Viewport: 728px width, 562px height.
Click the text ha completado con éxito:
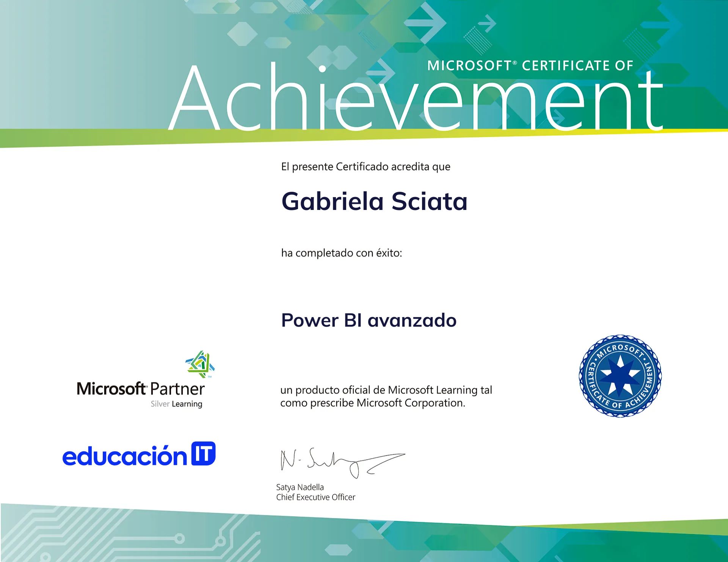(x=341, y=253)
